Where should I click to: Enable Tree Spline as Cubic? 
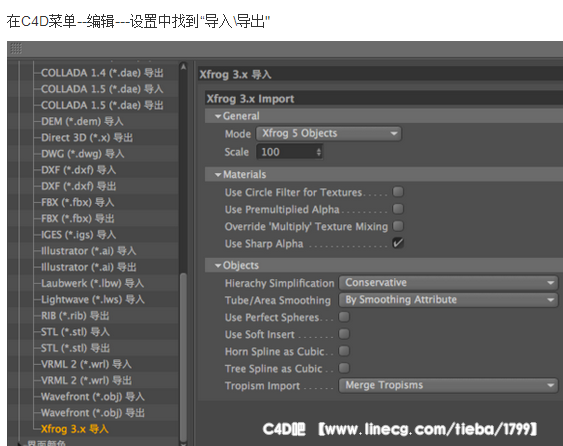(344, 368)
